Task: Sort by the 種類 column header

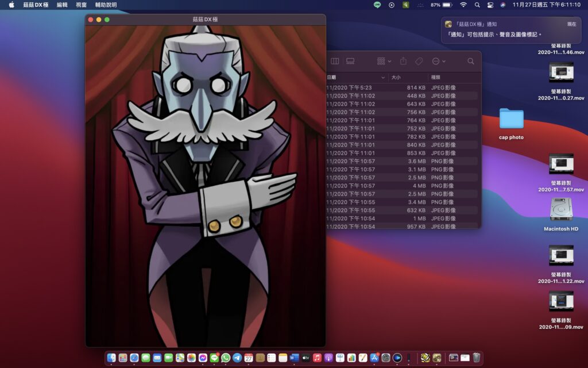Action: [454, 78]
